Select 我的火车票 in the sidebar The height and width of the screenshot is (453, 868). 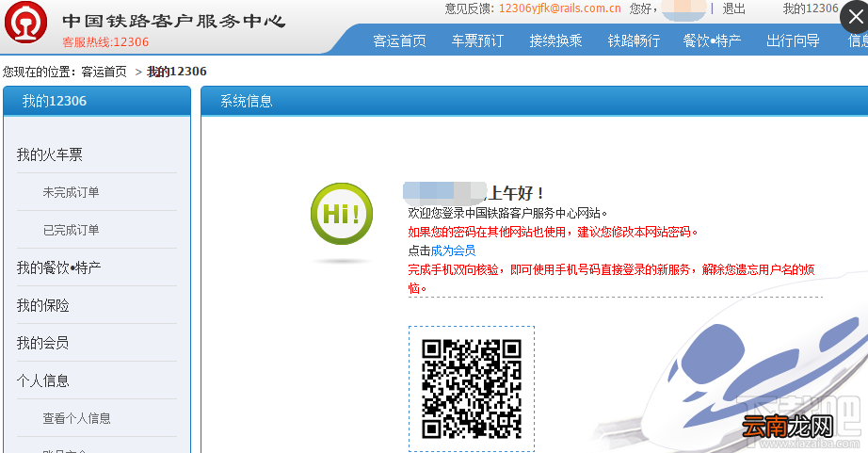[x=50, y=154]
